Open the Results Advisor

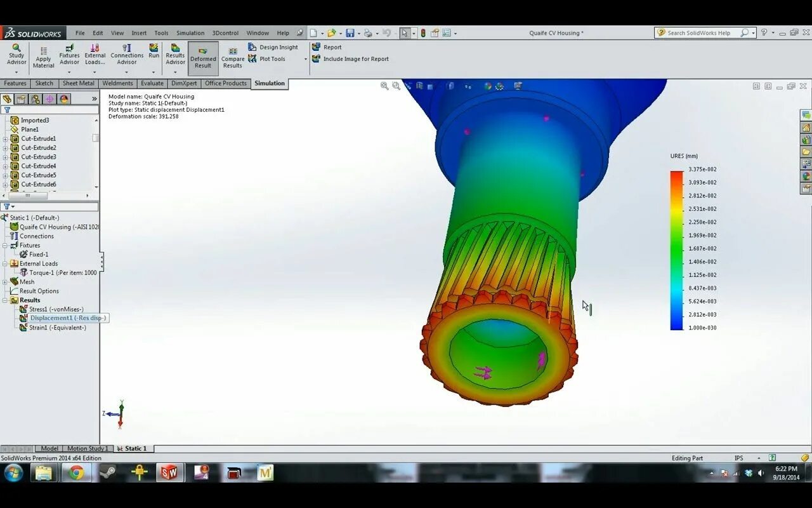(175, 55)
